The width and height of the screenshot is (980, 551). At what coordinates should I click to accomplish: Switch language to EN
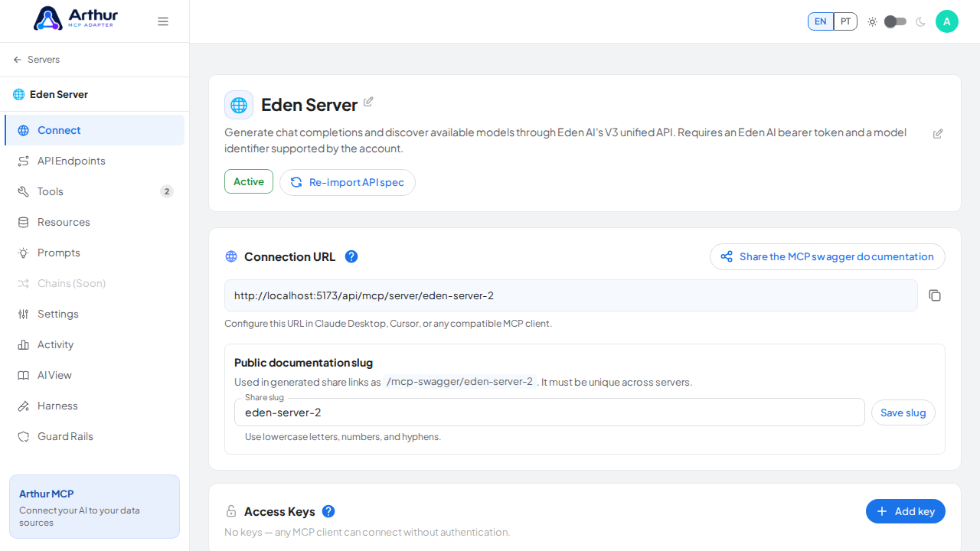click(821, 21)
